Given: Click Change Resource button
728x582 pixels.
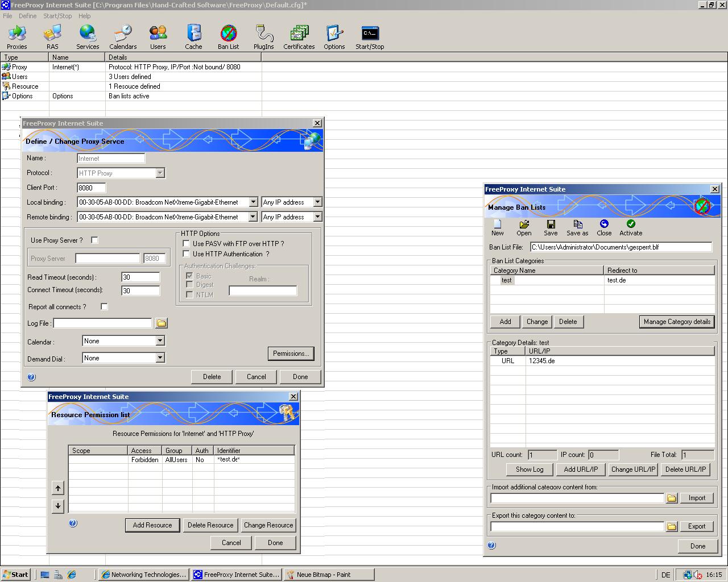Looking at the screenshot, I should [268, 525].
